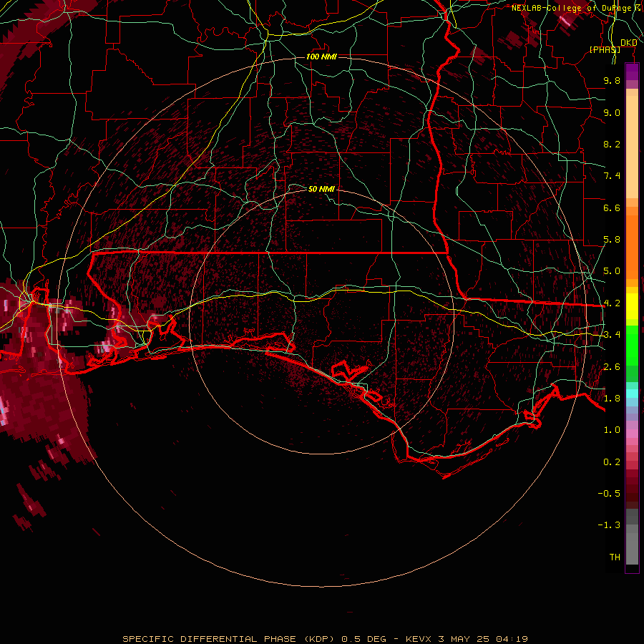Select the 9.8 value on color scale
The image size is (644, 644).
point(612,80)
